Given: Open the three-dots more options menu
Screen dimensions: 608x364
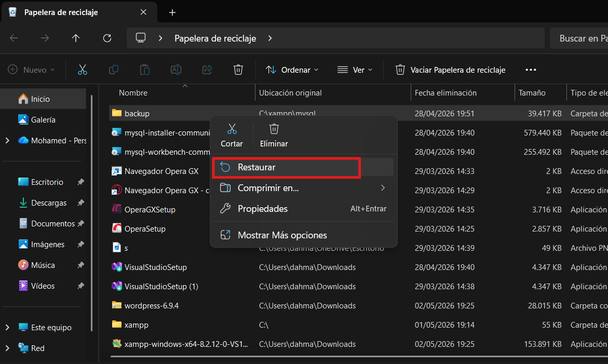Looking at the screenshot, I should pyautogui.click(x=531, y=70).
